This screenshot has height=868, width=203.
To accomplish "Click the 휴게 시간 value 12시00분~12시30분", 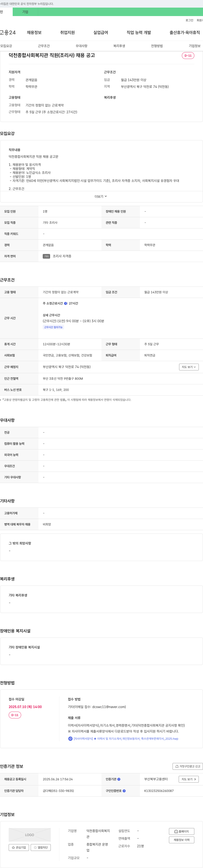I will (56, 344).
